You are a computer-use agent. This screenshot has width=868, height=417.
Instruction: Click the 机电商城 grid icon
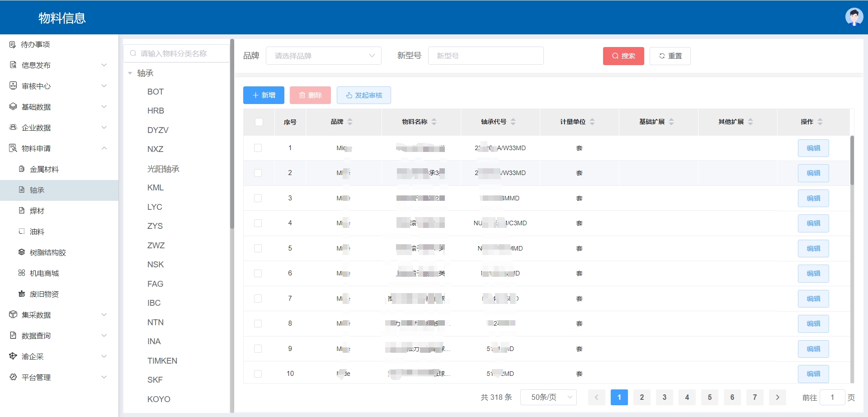[21, 273]
